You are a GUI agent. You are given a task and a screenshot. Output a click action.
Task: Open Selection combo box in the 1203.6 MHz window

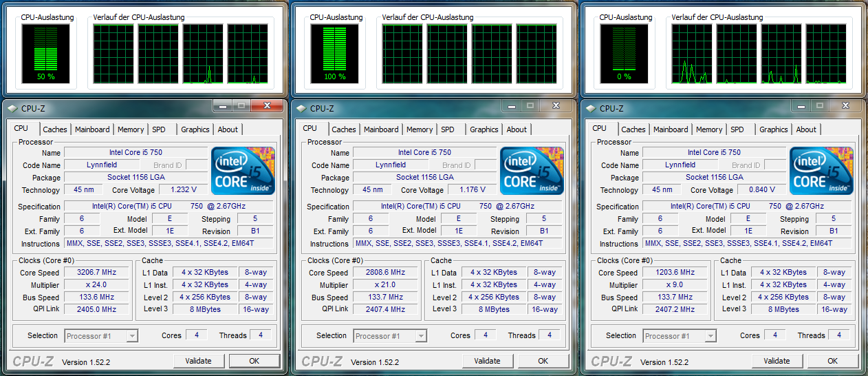(680, 336)
